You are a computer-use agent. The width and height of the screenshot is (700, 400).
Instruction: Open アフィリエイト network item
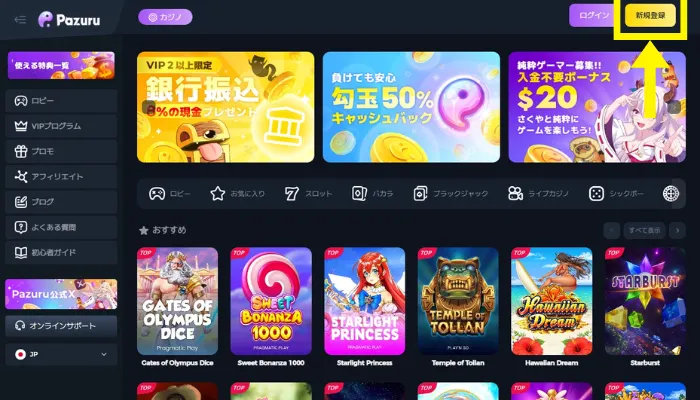point(61,177)
